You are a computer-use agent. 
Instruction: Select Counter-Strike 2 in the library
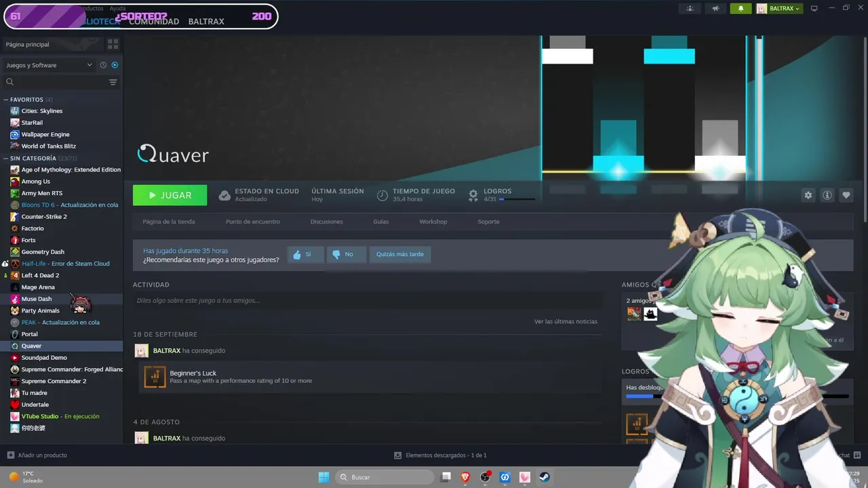coord(44,217)
